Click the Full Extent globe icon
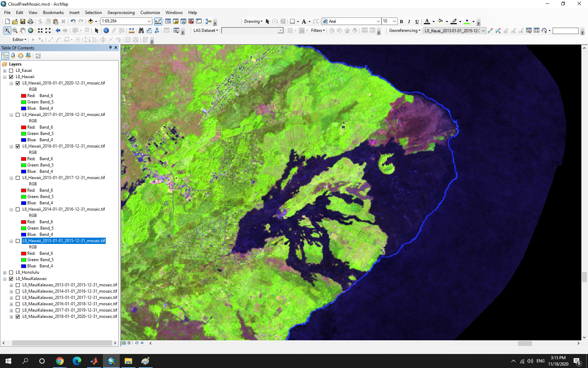Image resolution: width=588 pixels, height=368 pixels. pos(31,30)
